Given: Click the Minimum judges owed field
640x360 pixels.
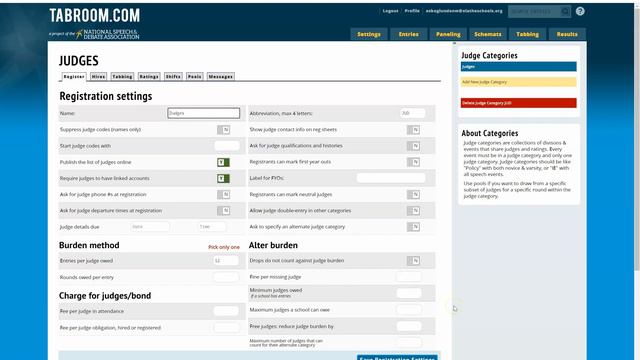Looking at the screenshot, I should (409, 293).
